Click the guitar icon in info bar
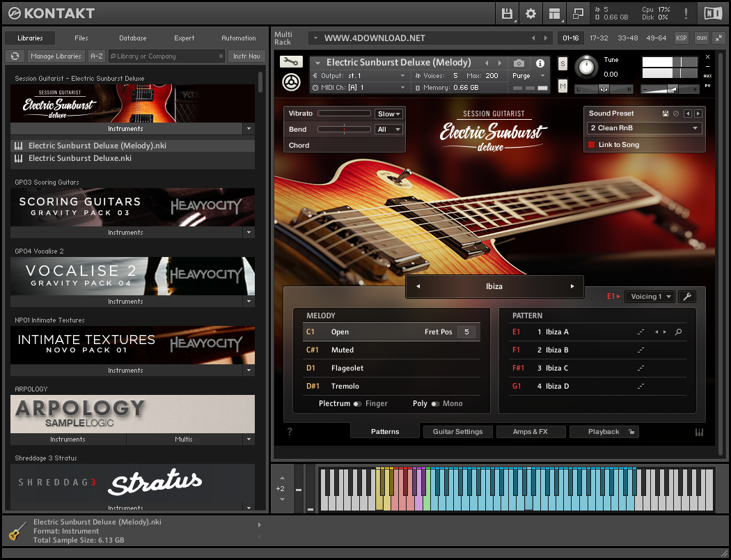This screenshot has height=560, width=731. (x=17, y=531)
